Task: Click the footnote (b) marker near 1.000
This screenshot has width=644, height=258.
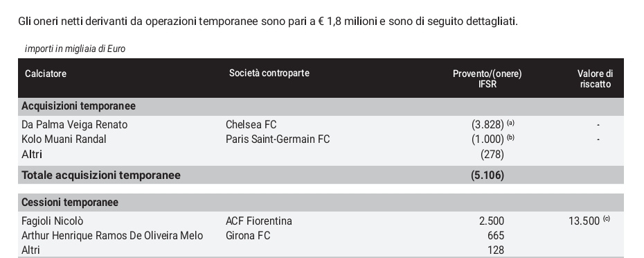Action: pyautogui.click(x=510, y=137)
